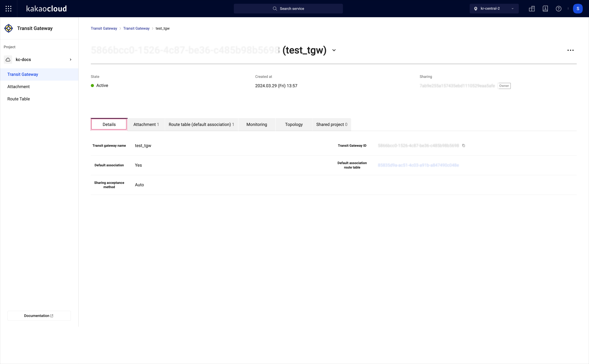Click the Active state text

tap(102, 86)
